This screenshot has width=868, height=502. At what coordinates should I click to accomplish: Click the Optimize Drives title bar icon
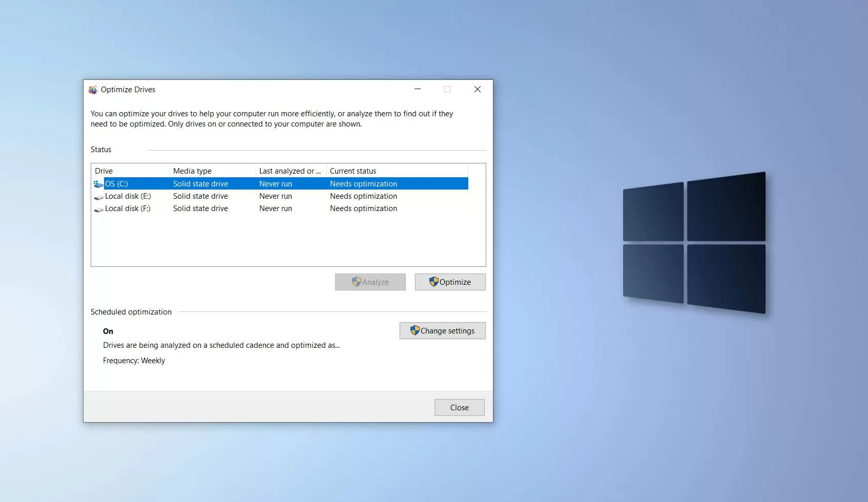(93, 90)
